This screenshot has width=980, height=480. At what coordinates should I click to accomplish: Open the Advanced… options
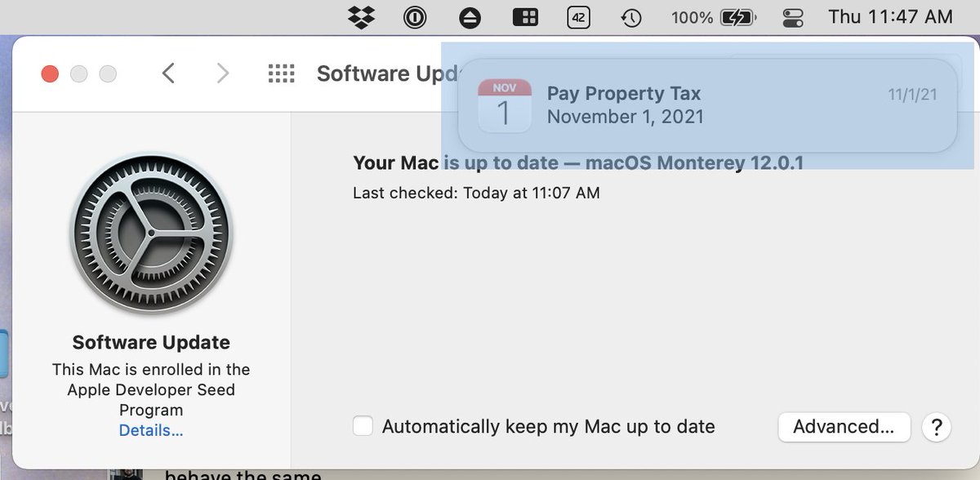coord(844,426)
